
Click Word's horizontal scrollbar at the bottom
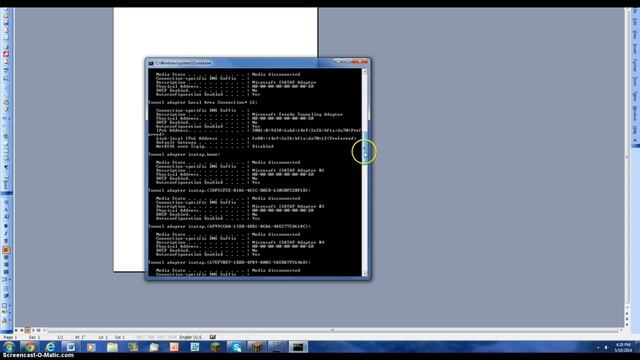(x=333, y=330)
